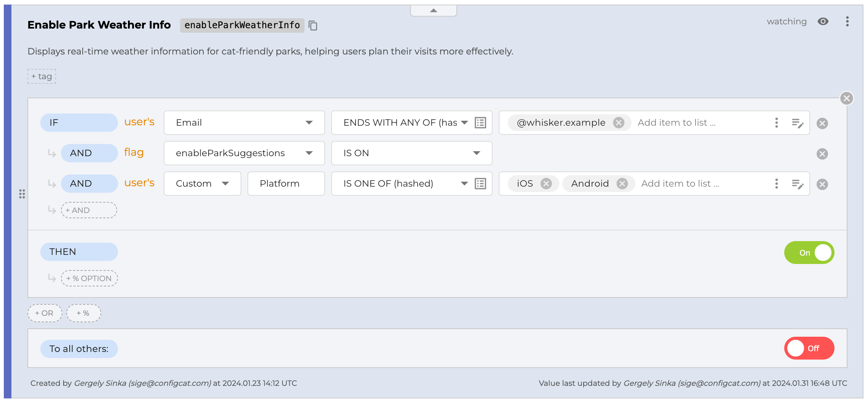Delete the enableParkSuggestions flag condition
The height and width of the screenshot is (403, 868).
click(822, 154)
